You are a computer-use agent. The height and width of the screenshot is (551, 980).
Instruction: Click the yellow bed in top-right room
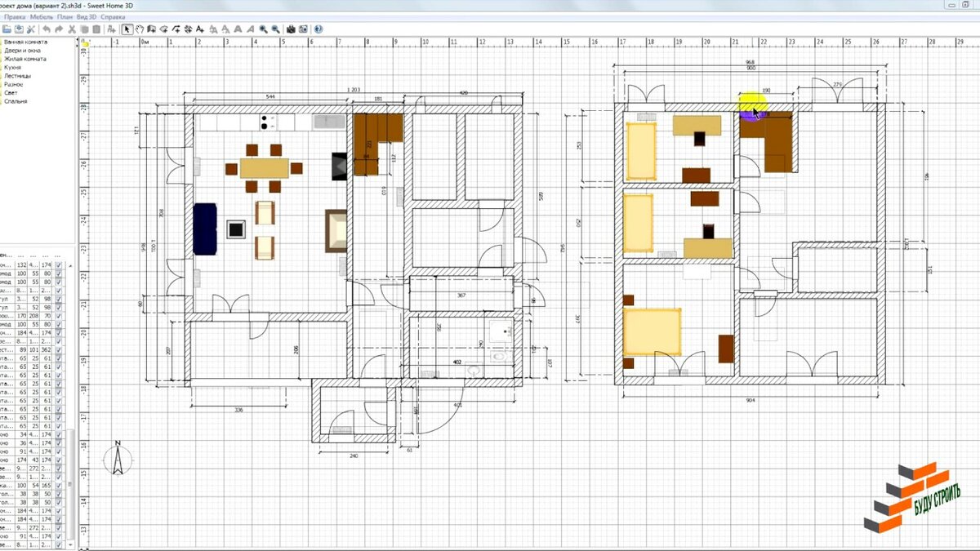point(641,151)
